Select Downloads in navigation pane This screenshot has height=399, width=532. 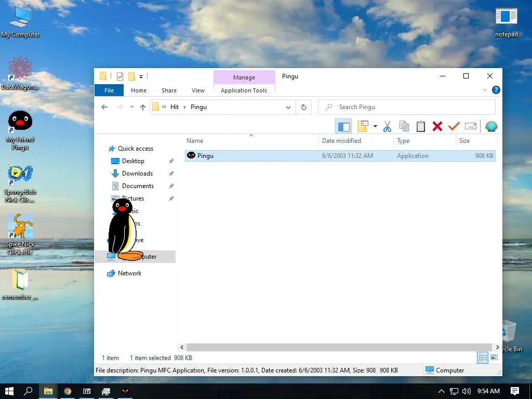(x=137, y=174)
